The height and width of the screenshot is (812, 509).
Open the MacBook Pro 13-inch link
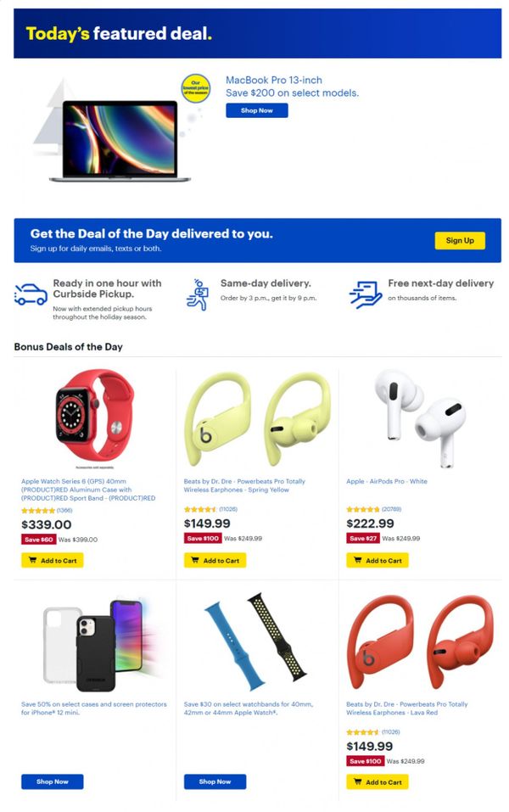pos(274,81)
